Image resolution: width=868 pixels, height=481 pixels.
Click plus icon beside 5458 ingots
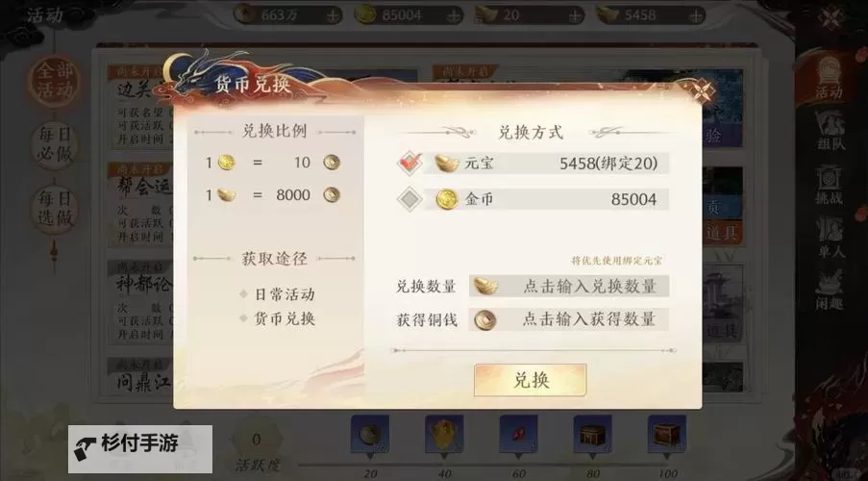(x=696, y=15)
